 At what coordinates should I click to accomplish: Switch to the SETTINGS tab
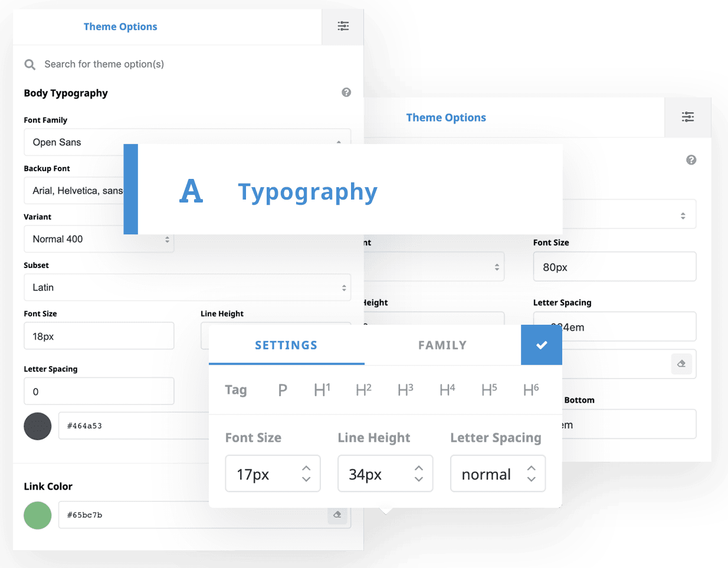[x=286, y=345]
